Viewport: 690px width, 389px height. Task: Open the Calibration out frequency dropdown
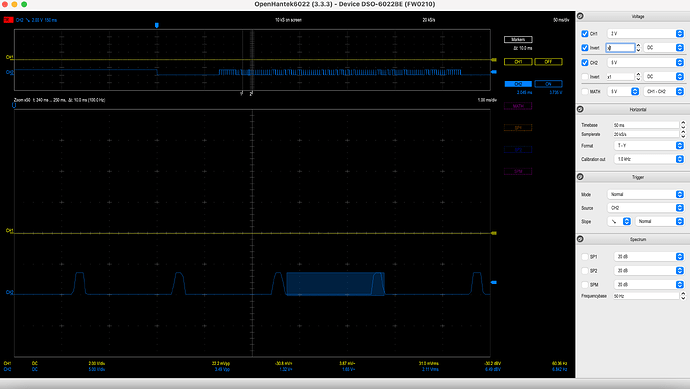(649, 159)
